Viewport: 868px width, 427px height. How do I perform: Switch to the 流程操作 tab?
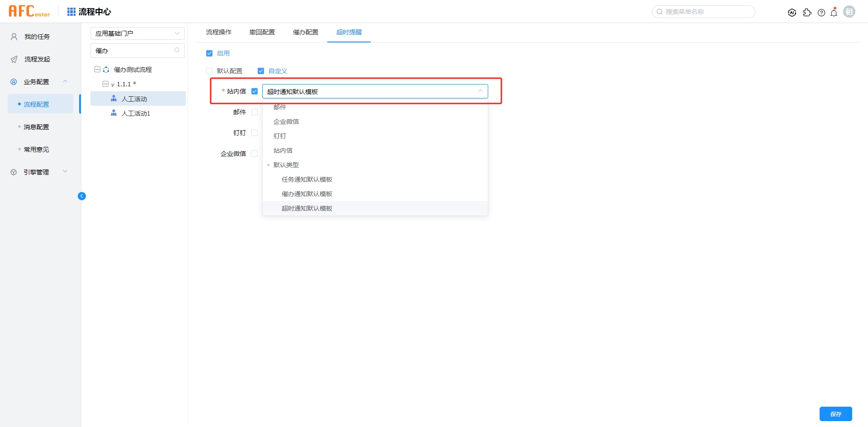(219, 32)
